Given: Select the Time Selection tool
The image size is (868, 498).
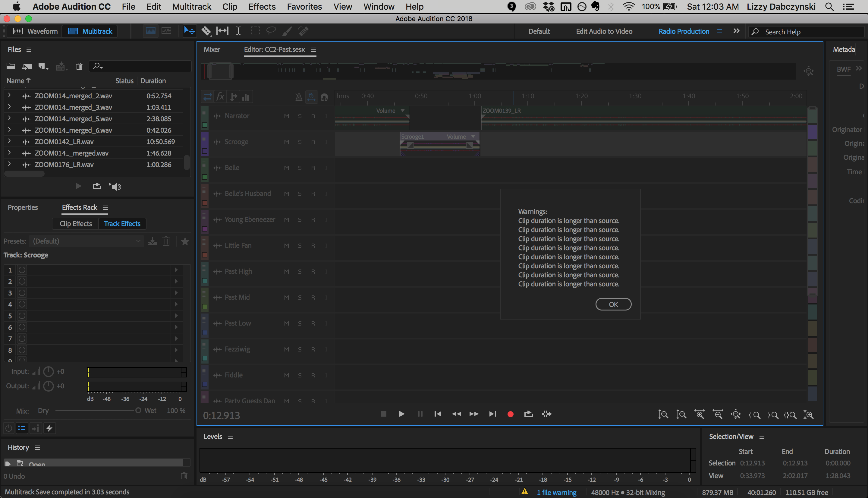Looking at the screenshot, I should coord(238,31).
